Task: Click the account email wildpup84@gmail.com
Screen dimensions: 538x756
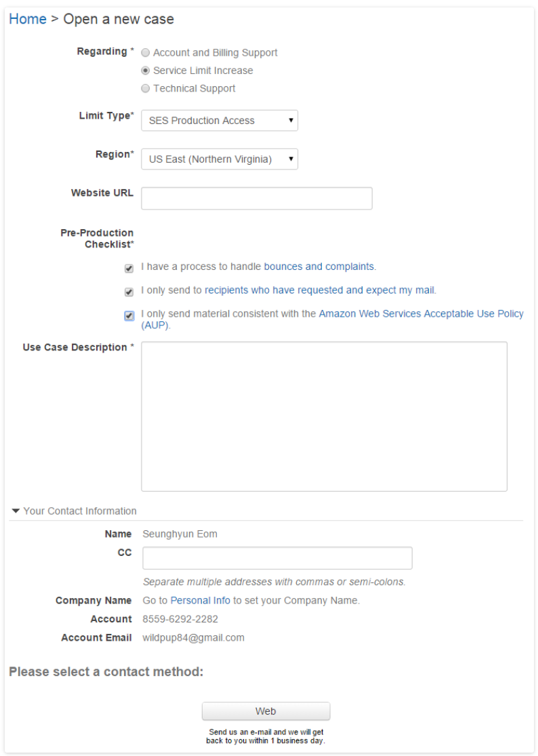Action: [193, 637]
